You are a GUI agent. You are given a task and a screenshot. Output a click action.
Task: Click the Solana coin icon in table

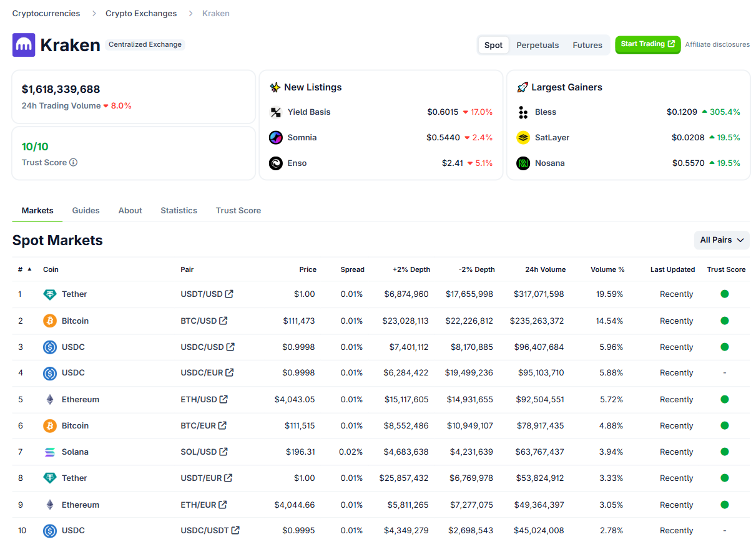point(49,452)
